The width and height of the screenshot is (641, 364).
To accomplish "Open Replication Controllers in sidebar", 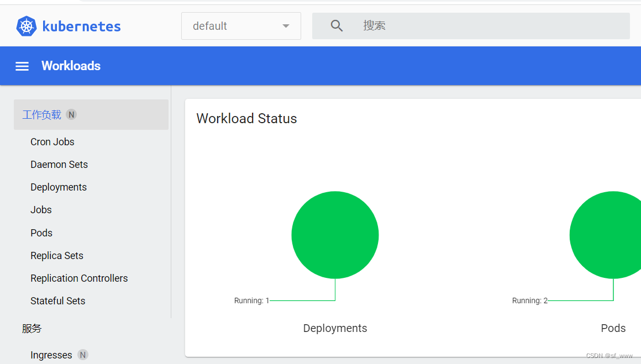I will click(79, 278).
